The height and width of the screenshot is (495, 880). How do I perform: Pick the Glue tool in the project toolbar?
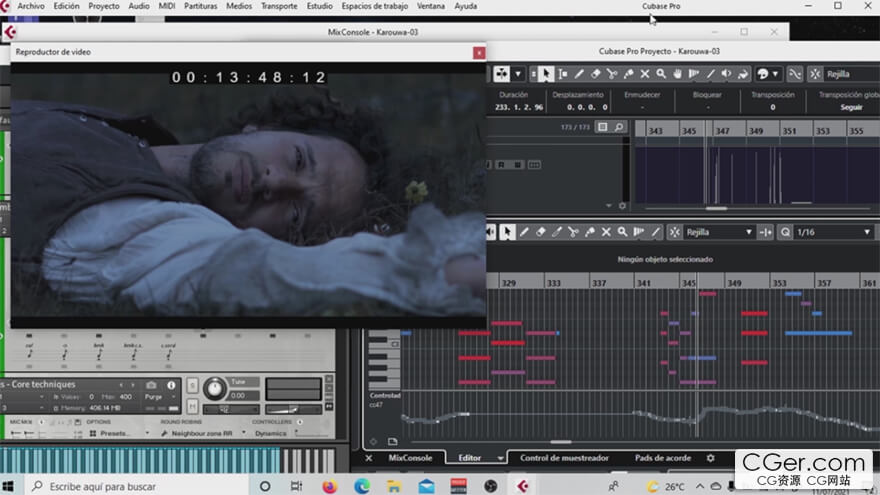pyautogui.click(x=628, y=74)
